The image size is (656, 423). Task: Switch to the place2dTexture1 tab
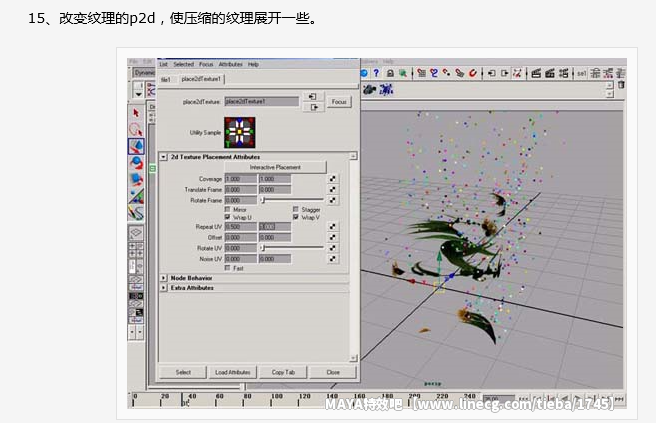(201, 79)
